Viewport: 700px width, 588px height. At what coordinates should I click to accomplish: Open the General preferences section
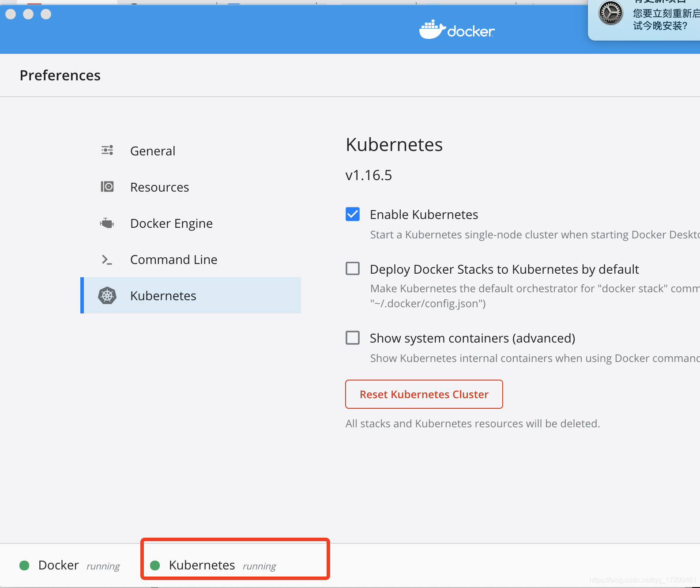coord(191,151)
